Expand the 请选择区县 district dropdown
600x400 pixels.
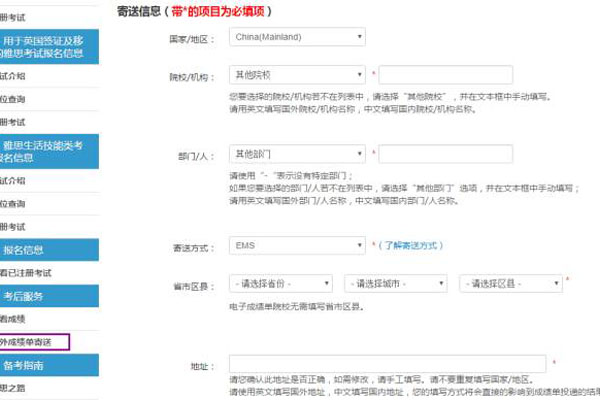click(x=510, y=283)
